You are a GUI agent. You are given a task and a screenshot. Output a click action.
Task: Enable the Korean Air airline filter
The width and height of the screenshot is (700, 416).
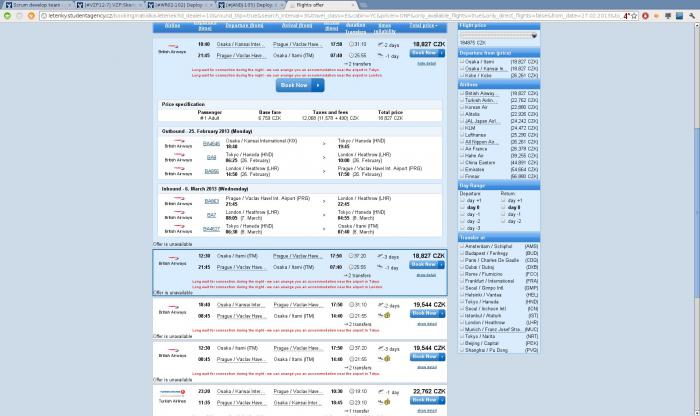(462, 107)
